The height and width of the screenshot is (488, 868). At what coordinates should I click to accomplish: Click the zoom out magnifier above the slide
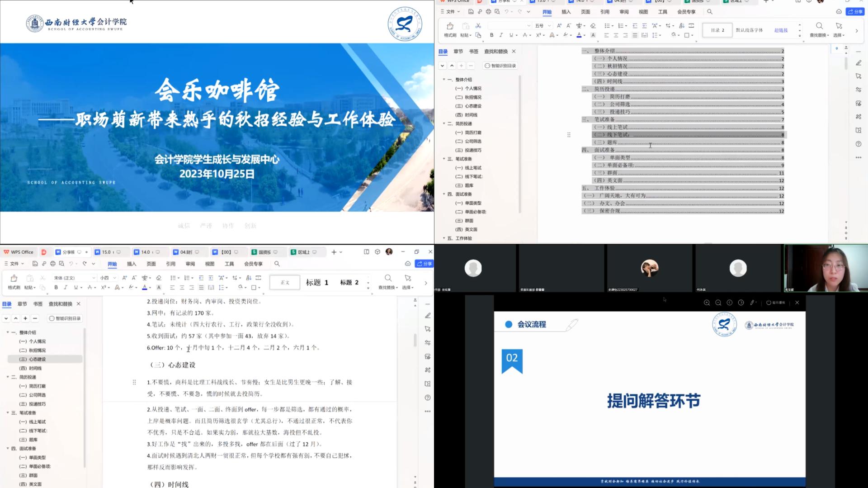[718, 303]
